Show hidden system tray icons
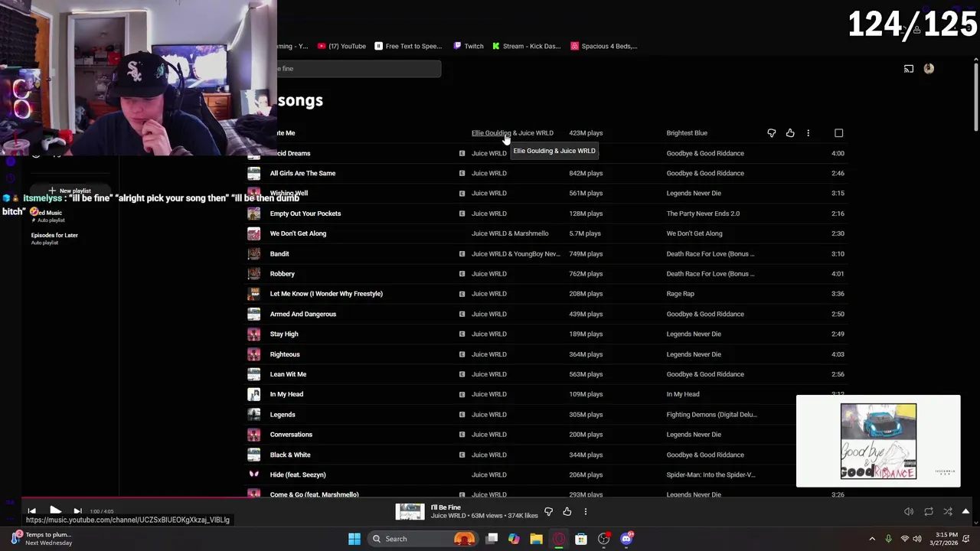 tap(872, 539)
